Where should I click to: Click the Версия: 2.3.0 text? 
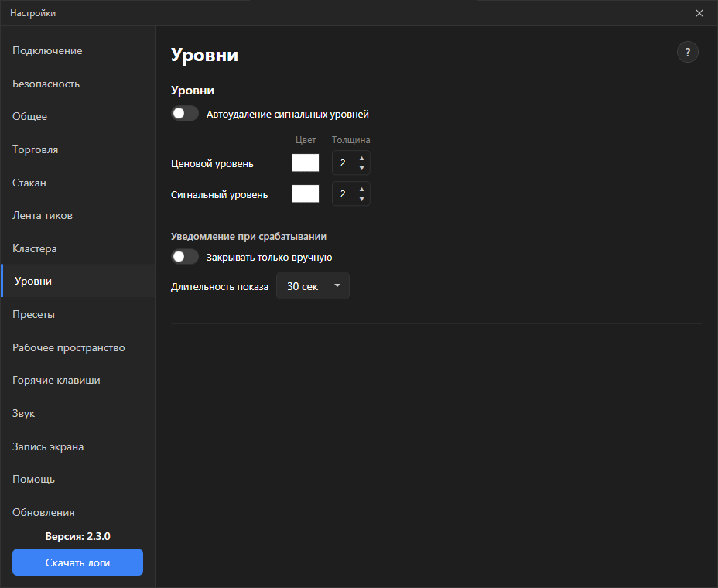click(78, 536)
